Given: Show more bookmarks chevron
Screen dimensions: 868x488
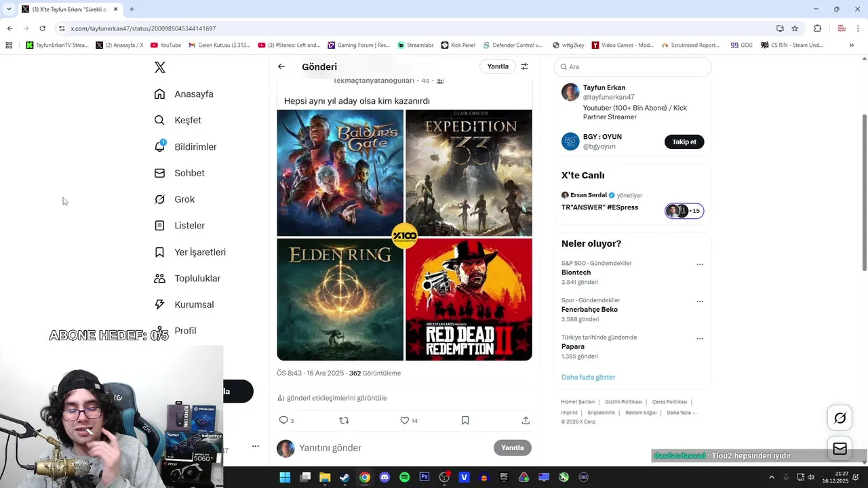Looking at the screenshot, I should (852, 45).
